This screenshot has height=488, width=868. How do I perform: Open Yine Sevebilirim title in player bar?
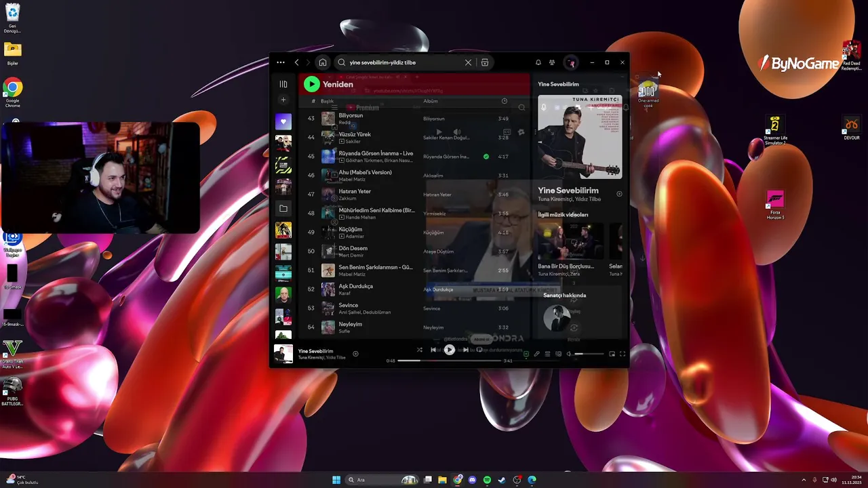pyautogui.click(x=316, y=351)
